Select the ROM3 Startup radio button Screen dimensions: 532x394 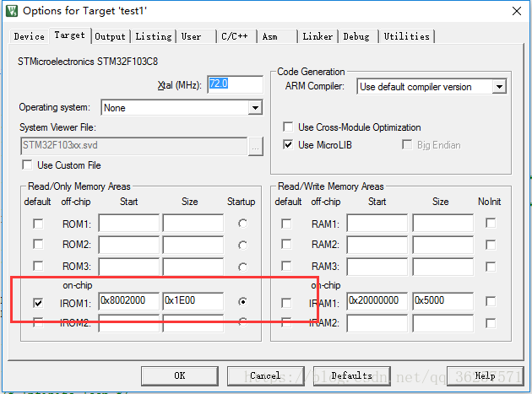tap(242, 267)
